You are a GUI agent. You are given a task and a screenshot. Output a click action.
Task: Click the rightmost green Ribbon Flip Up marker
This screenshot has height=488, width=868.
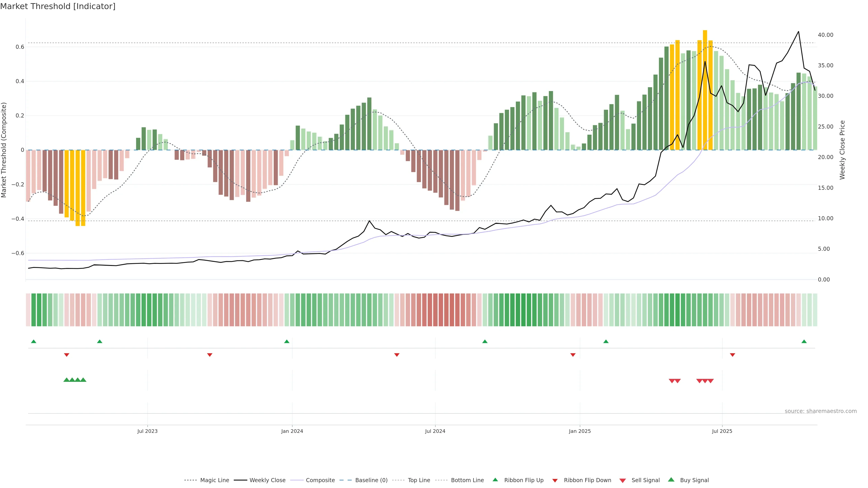804,342
